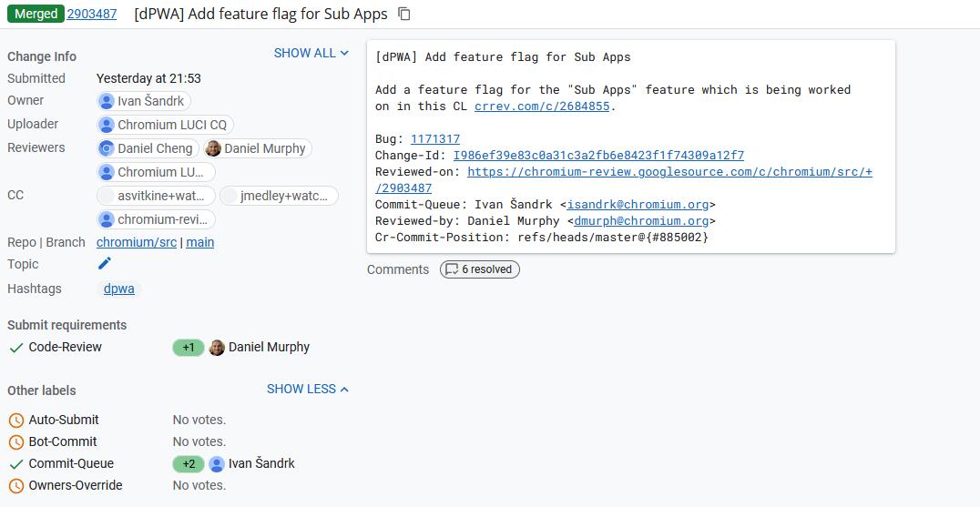
Task: Click the +2 Commit-Queue vote chip
Action: [x=188, y=464]
